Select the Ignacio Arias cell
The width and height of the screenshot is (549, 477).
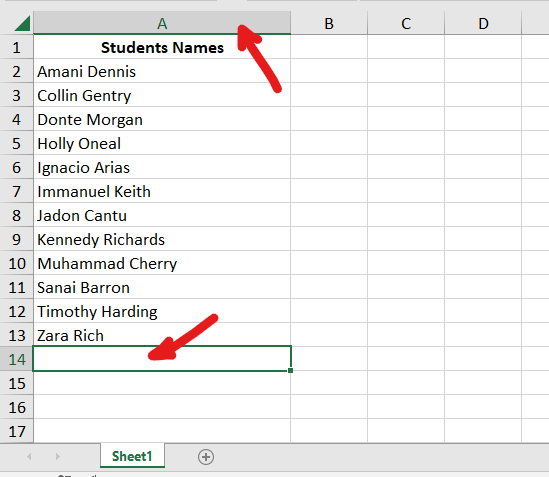coord(162,167)
